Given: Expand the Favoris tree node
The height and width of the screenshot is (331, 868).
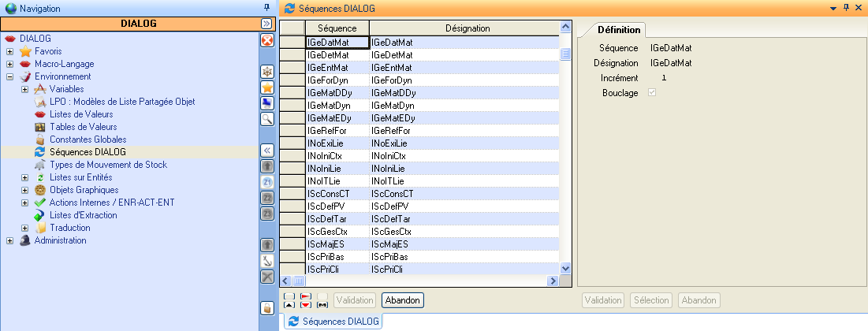Looking at the screenshot, I should click(x=9, y=51).
